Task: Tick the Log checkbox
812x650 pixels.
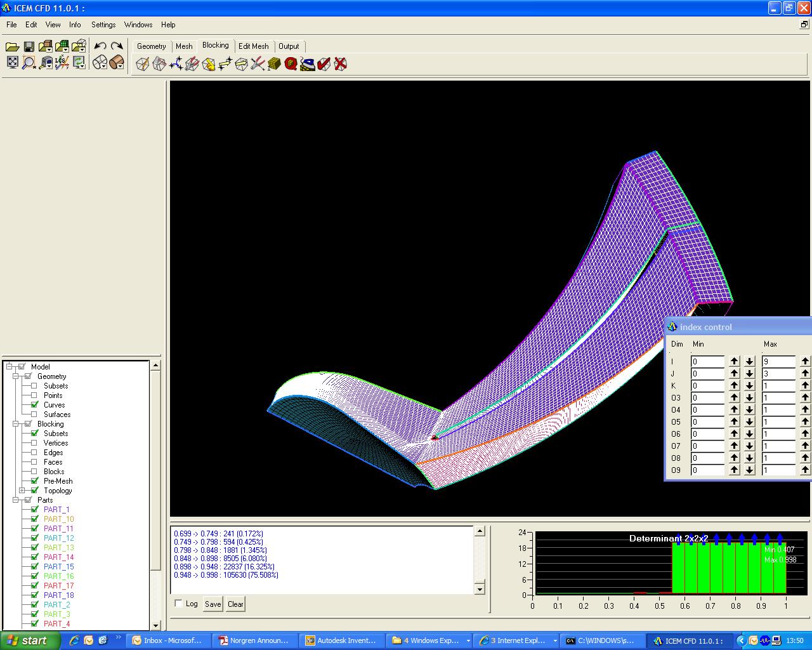Action: coord(179,604)
